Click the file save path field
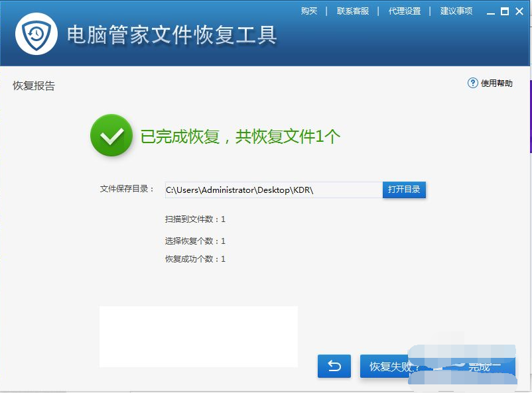Image resolution: width=532 pixels, height=393 pixels. [x=273, y=190]
